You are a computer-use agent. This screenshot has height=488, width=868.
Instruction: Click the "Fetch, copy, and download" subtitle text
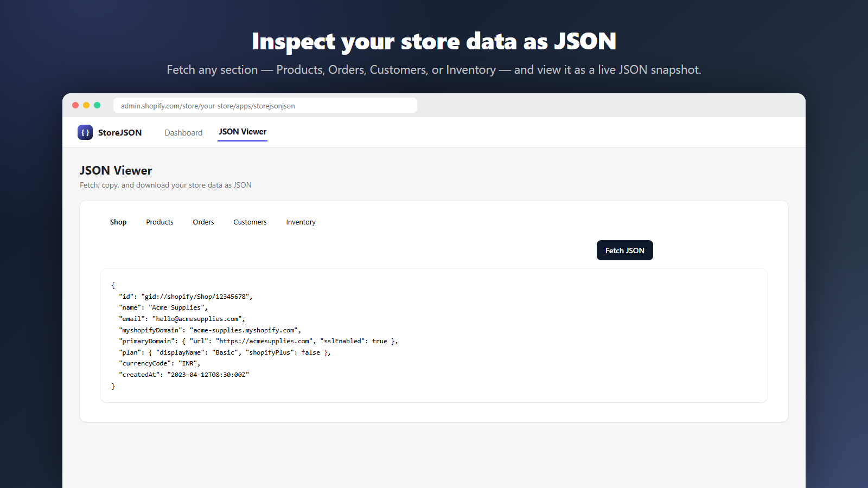pyautogui.click(x=165, y=185)
